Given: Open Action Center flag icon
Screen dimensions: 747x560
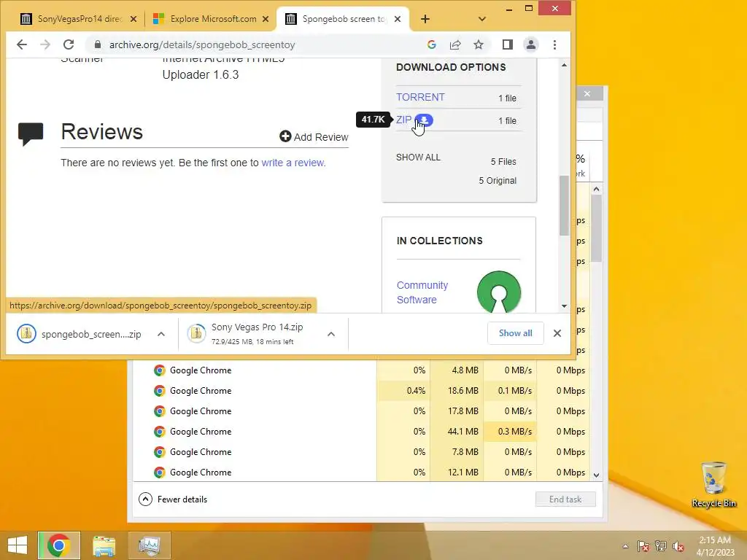Looking at the screenshot, I should [643, 546].
